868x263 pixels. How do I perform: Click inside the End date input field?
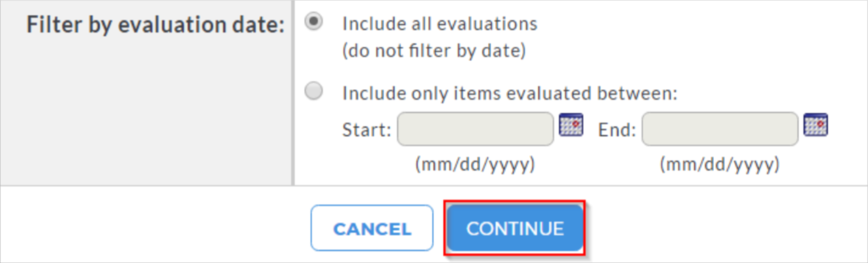[720, 129]
